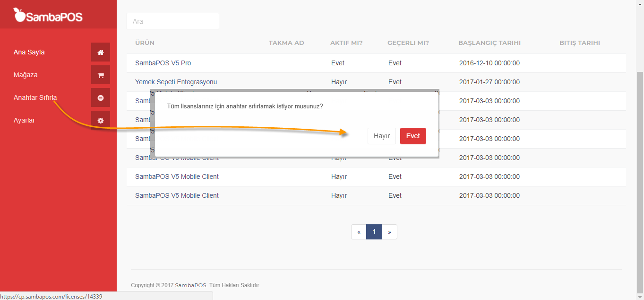644x300 pixels.
Task: Open the Mağaza menu item
Action: [x=26, y=75]
